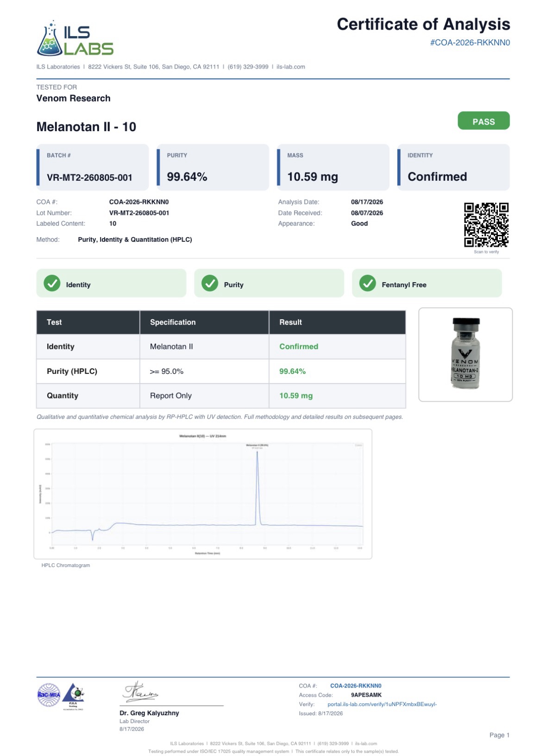Image resolution: width=546 pixels, height=756 pixels.
Task: Click the Test column header
Action: pos(88,322)
